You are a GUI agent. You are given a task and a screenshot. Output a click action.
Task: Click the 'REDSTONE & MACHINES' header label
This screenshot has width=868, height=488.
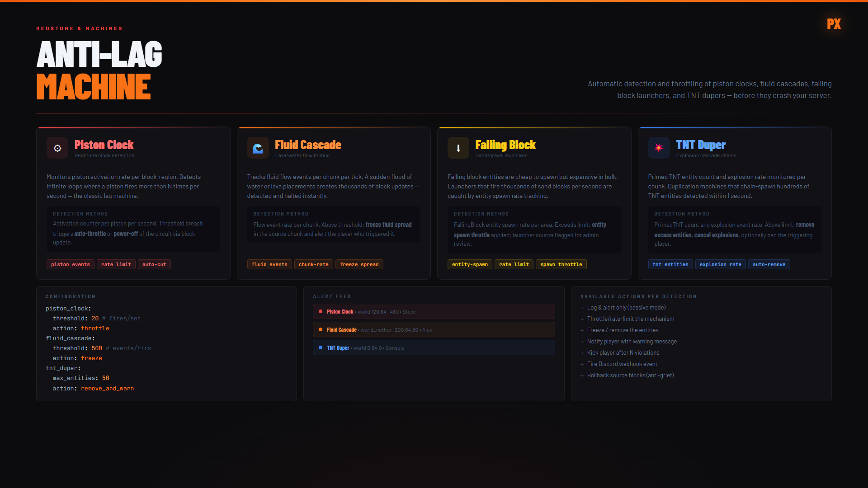pos(80,28)
